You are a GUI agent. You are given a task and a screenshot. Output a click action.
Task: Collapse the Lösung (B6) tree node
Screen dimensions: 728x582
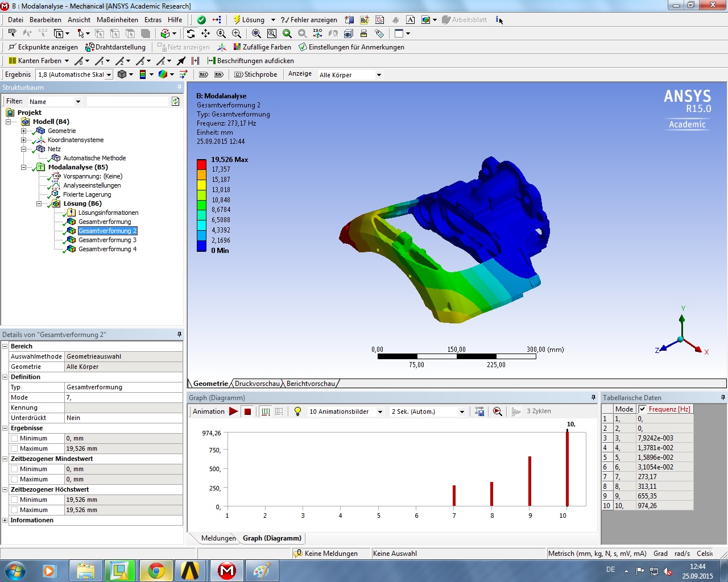click(39, 203)
